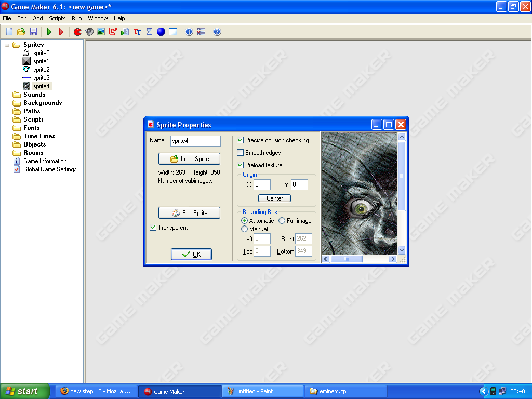
Task: Select the Full image bounding box option
Action: click(x=281, y=220)
